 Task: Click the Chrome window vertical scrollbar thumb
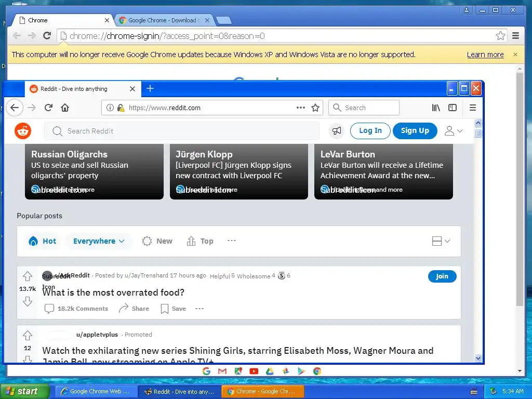[520, 189]
